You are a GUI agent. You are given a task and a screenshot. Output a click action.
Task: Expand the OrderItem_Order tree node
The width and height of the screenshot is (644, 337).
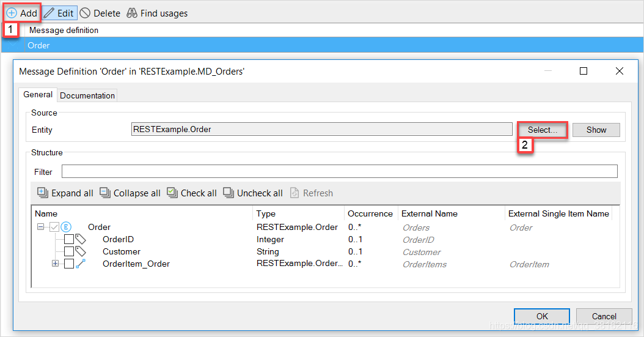coord(55,264)
